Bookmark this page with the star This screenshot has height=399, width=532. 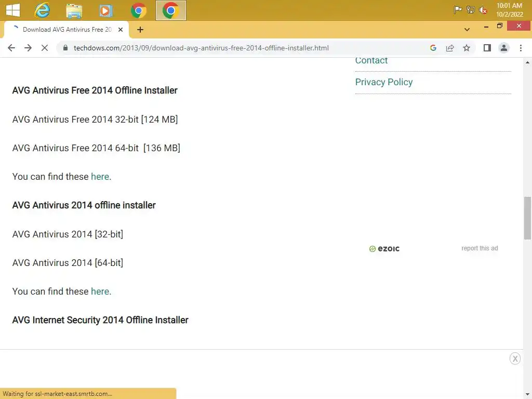coord(467,48)
